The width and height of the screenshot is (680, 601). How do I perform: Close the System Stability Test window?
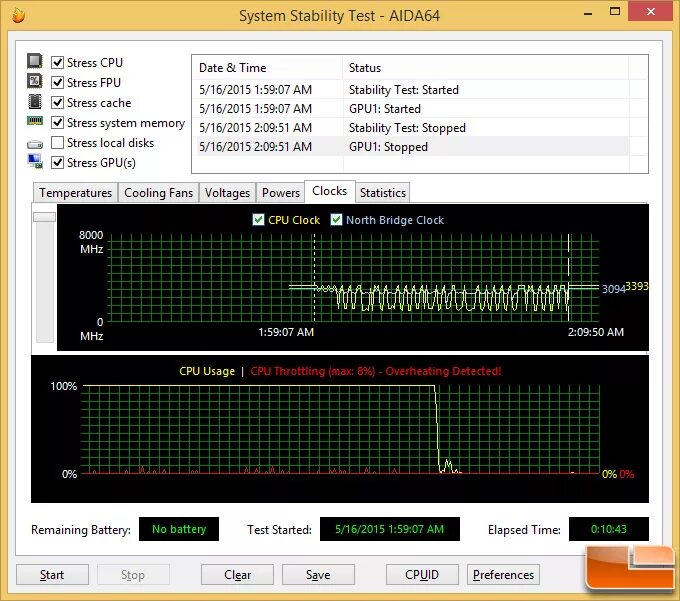[x=651, y=11]
